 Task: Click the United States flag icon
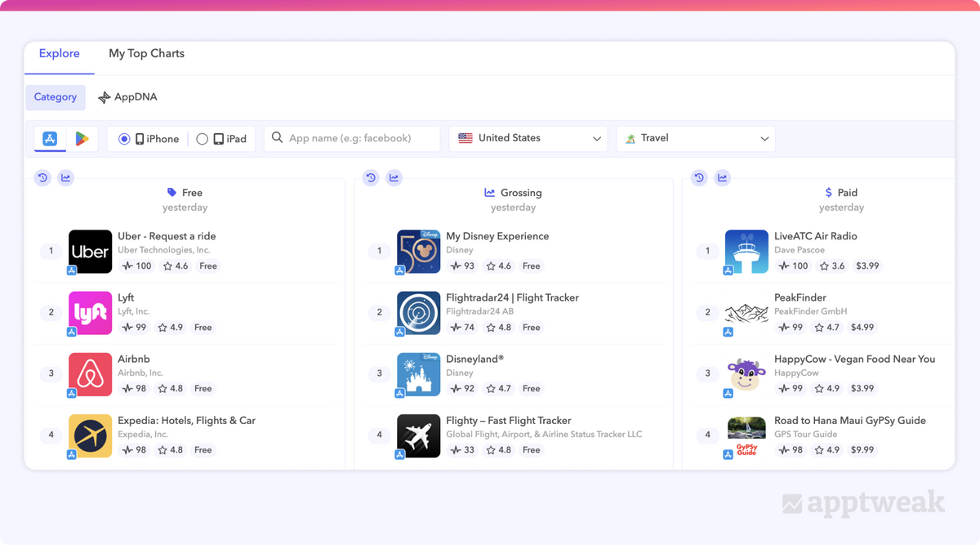pyautogui.click(x=465, y=139)
